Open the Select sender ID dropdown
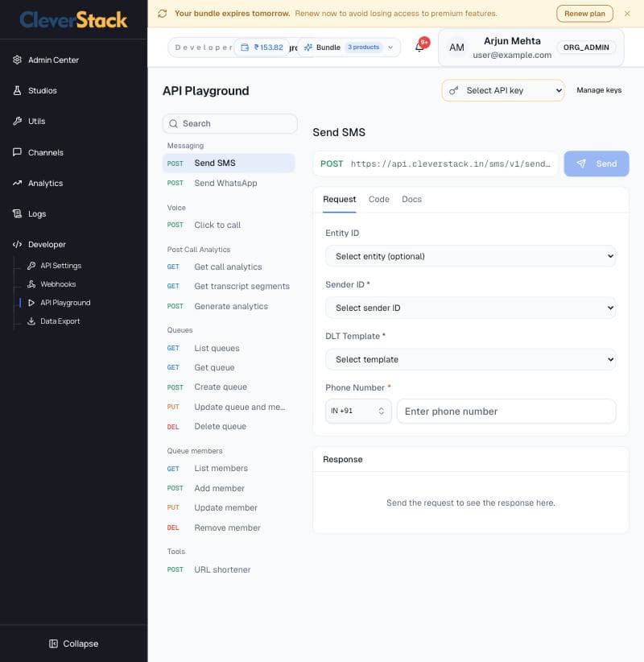Screen dimensions: 644x662 point(471,308)
